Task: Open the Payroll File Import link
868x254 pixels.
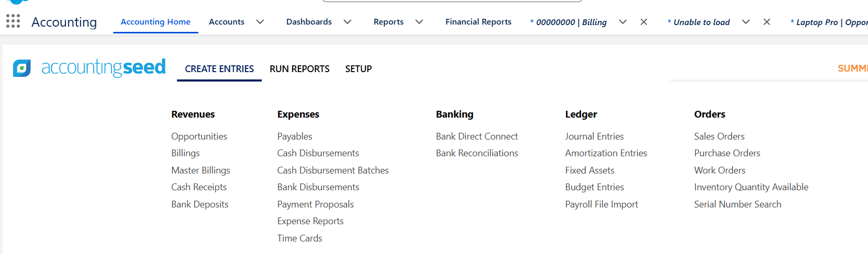Action: tap(602, 204)
